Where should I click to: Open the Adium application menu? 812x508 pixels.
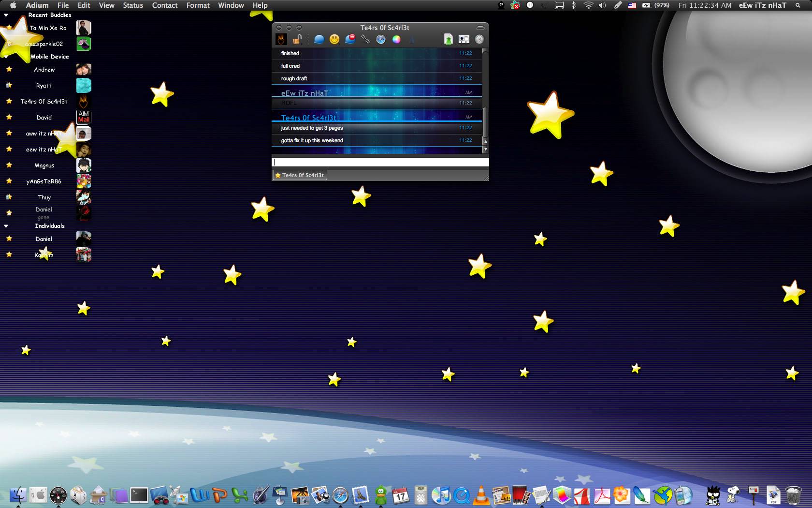(37, 5)
